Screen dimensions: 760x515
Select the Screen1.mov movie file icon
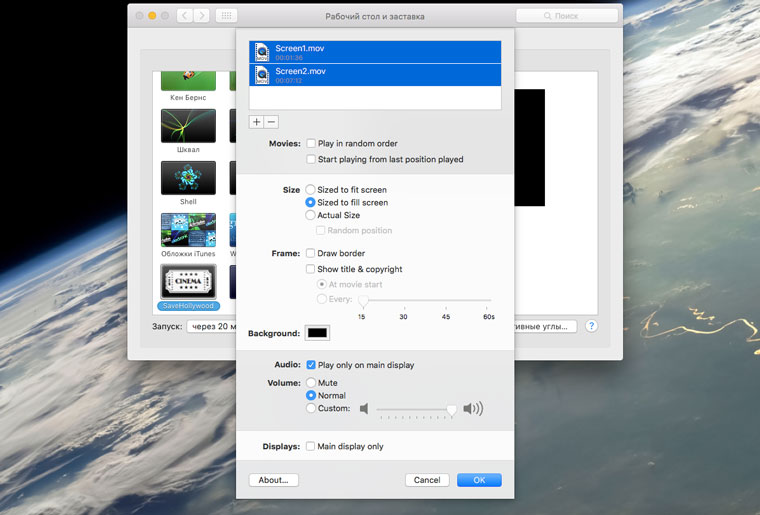[262, 52]
